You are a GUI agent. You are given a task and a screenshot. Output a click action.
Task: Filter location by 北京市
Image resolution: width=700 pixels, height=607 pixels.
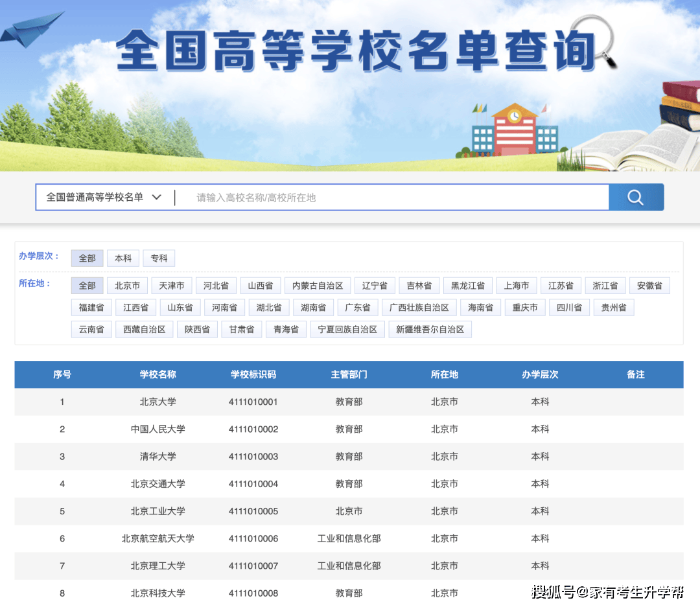click(127, 286)
